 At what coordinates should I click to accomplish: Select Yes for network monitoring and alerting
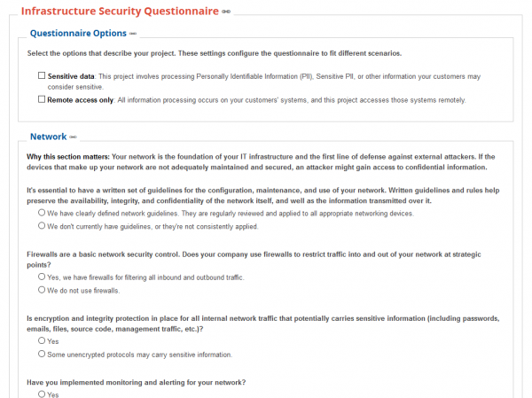[42, 394]
